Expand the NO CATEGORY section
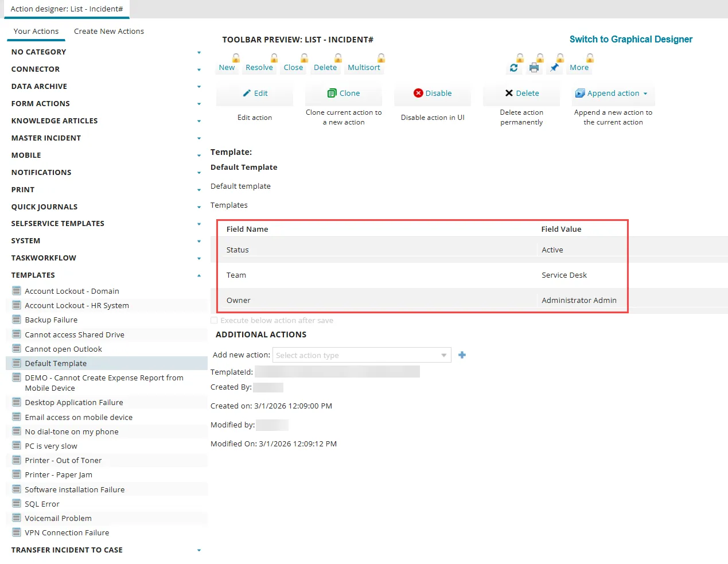The width and height of the screenshot is (728, 564). (x=199, y=52)
